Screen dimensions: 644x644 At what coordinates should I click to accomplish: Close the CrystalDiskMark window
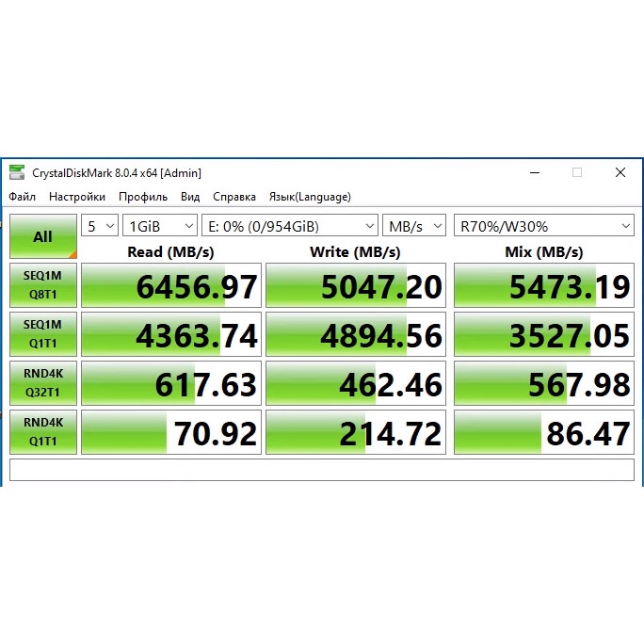tap(620, 172)
